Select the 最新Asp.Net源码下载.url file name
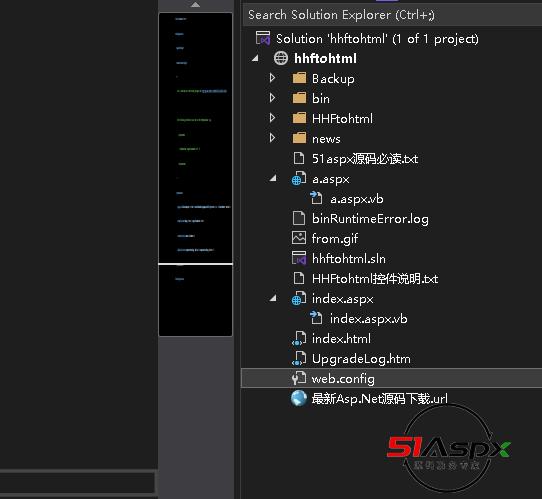Image resolution: width=542 pixels, height=499 pixels. [380, 399]
